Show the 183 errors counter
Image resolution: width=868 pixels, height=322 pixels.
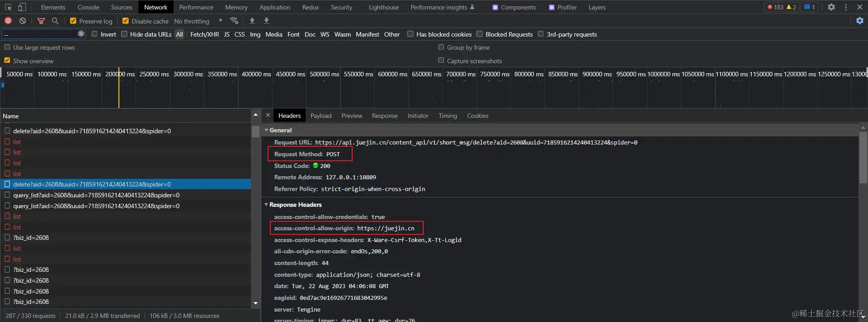pyautogui.click(x=775, y=7)
